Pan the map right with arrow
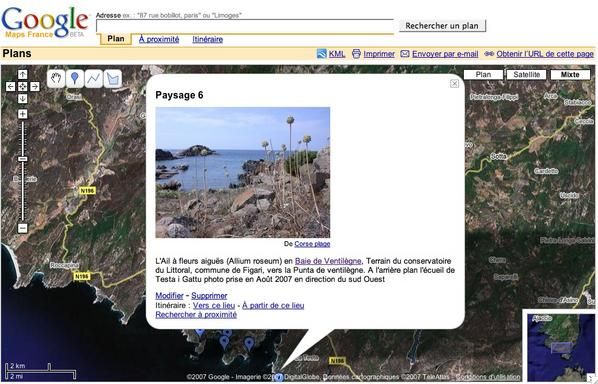Viewport: 598px width, 384px height. (35, 87)
